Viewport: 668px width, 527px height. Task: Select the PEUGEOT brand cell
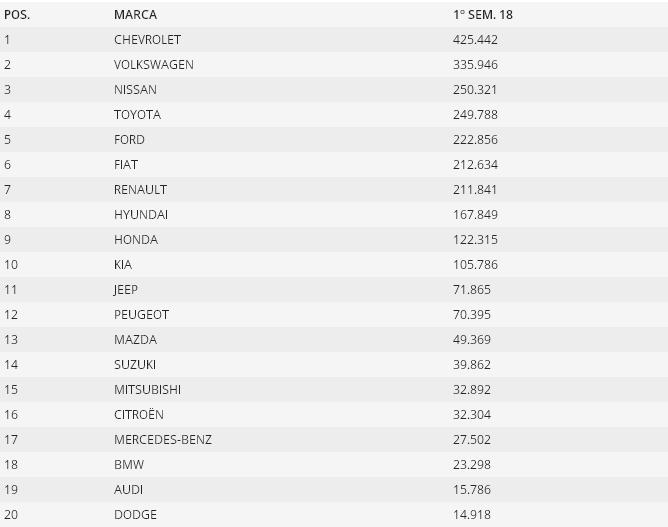coord(141,315)
